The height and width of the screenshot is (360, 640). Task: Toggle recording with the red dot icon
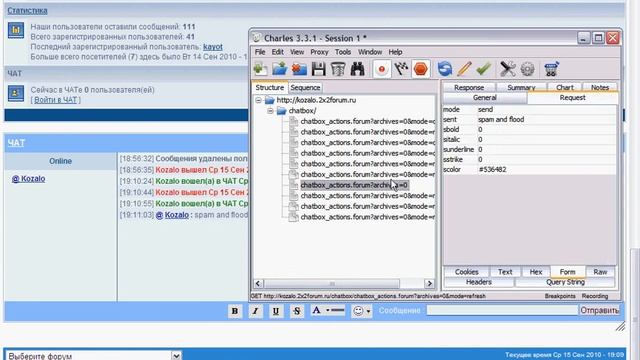coord(382,69)
